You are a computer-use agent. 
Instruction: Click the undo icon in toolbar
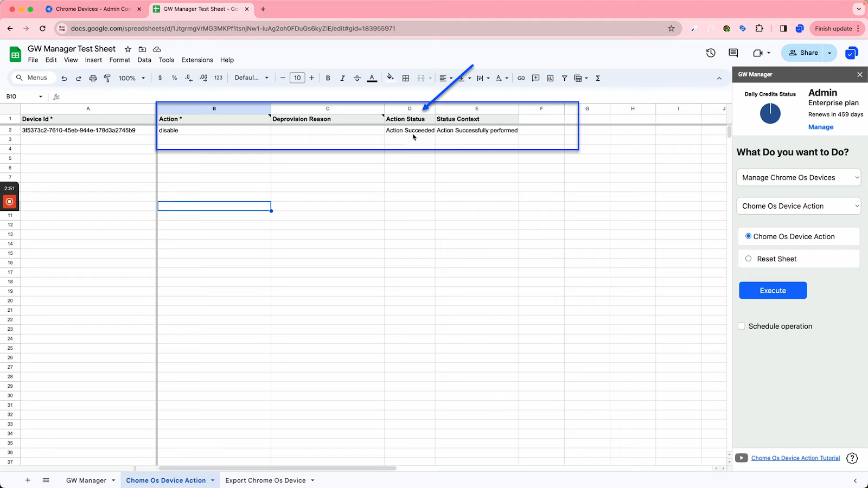64,78
